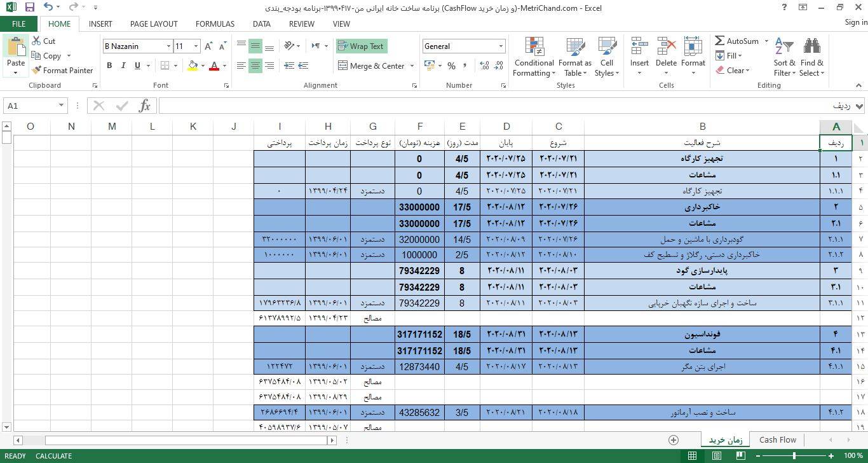868x463 pixels.
Task: Undo the last action
Action: coord(49,8)
